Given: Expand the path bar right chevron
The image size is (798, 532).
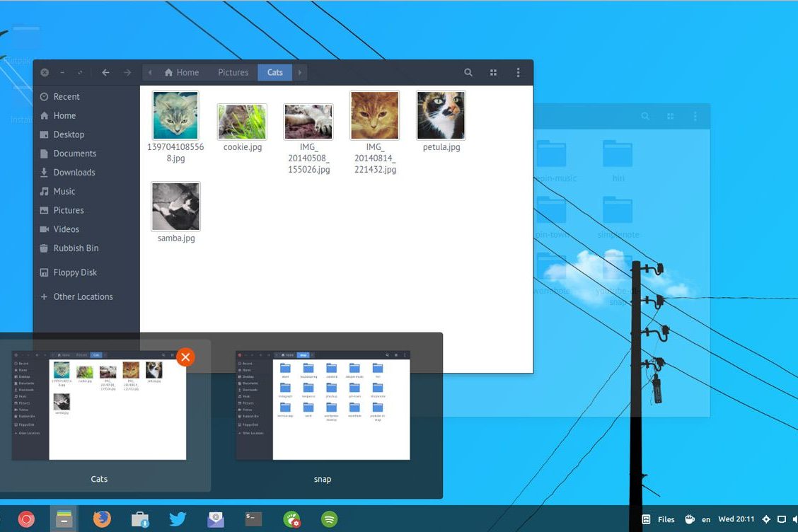Looking at the screenshot, I should coord(300,72).
